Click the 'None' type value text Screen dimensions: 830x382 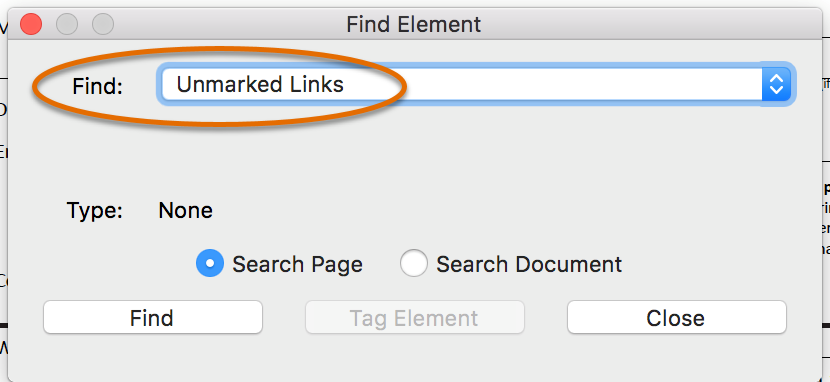[185, 211]
